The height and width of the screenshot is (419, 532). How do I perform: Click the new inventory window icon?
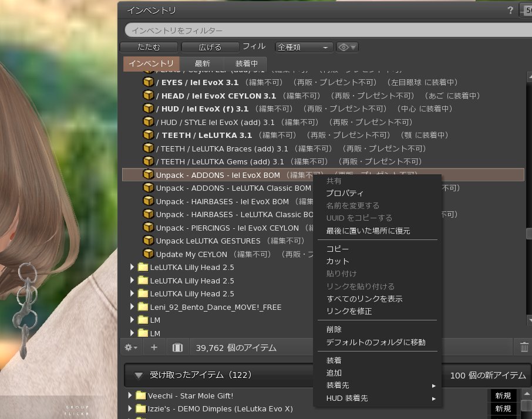tap(177, 347)
